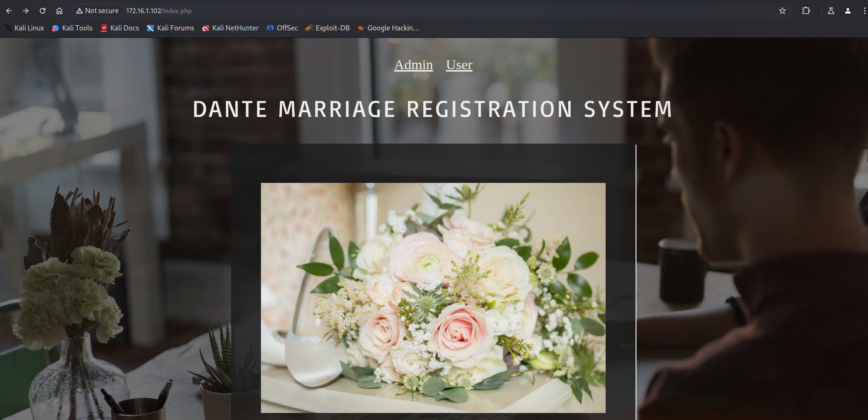Screen dimensions: 868x420
Task: Open the OffSec bookmark
Action: pos(282,28)
